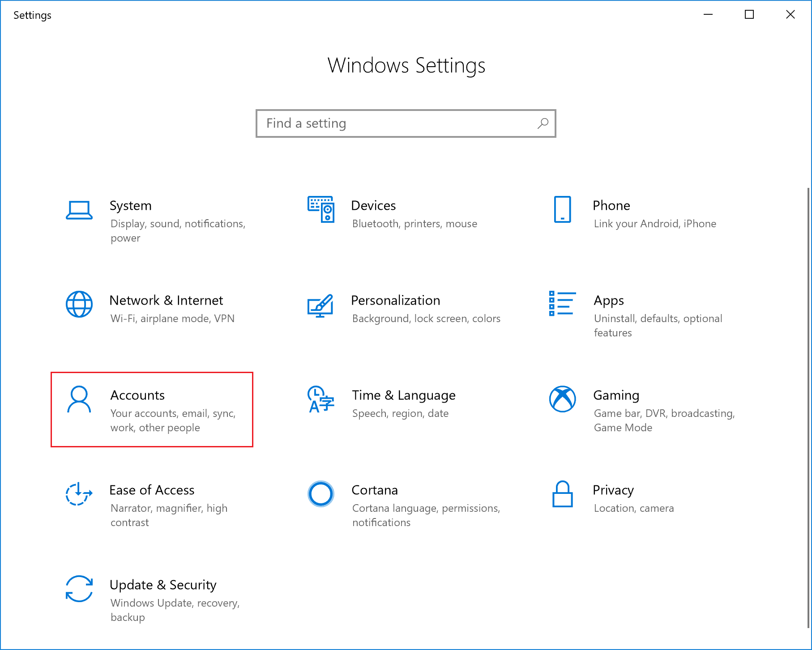Click 'Uninstall, defaults, optional features' text
The image size is (812, 650).
tap(658, 326)
